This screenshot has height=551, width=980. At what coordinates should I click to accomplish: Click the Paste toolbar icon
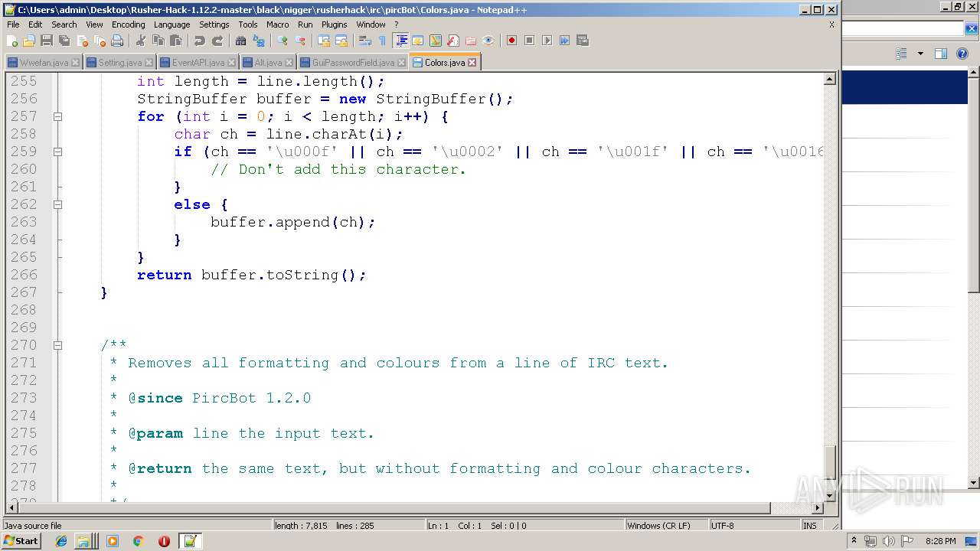[x=176, y=41]
